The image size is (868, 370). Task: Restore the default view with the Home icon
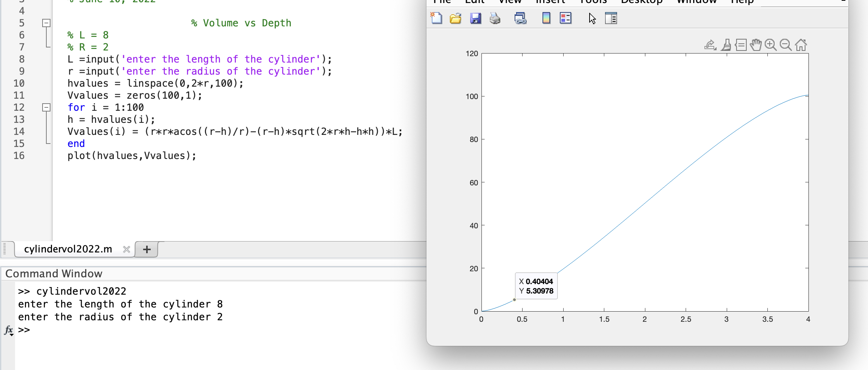[x=801, y=45]
